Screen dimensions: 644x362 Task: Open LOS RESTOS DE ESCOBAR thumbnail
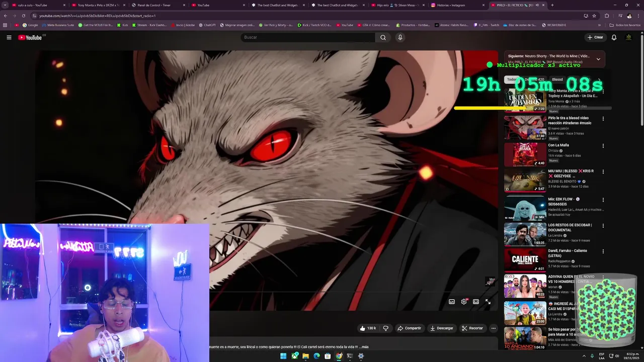coord(525,234)
